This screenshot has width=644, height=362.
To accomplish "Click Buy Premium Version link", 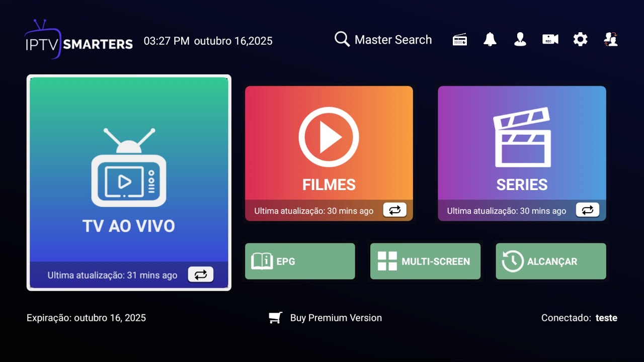I will (336, 318).
